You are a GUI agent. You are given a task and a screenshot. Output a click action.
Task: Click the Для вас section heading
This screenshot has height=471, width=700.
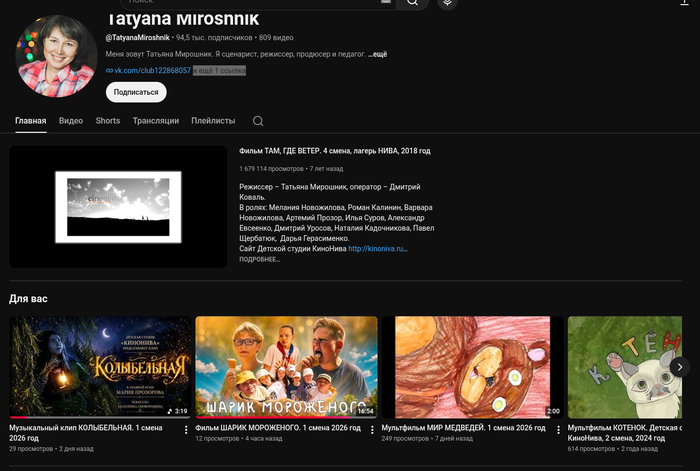pos(28,299)
